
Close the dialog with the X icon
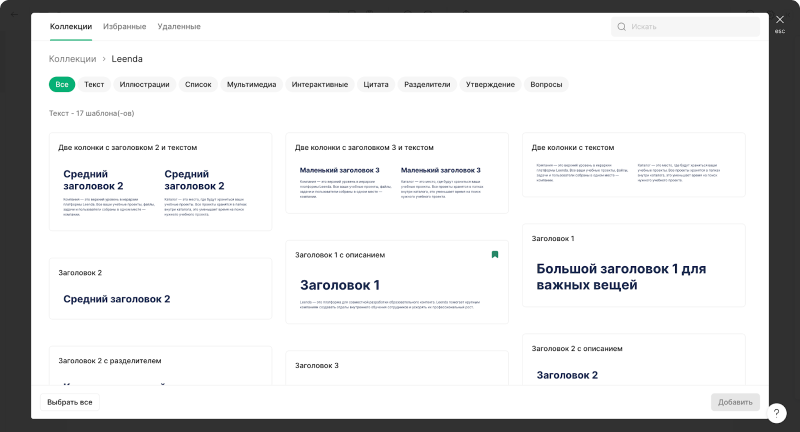tap(780, 19)
